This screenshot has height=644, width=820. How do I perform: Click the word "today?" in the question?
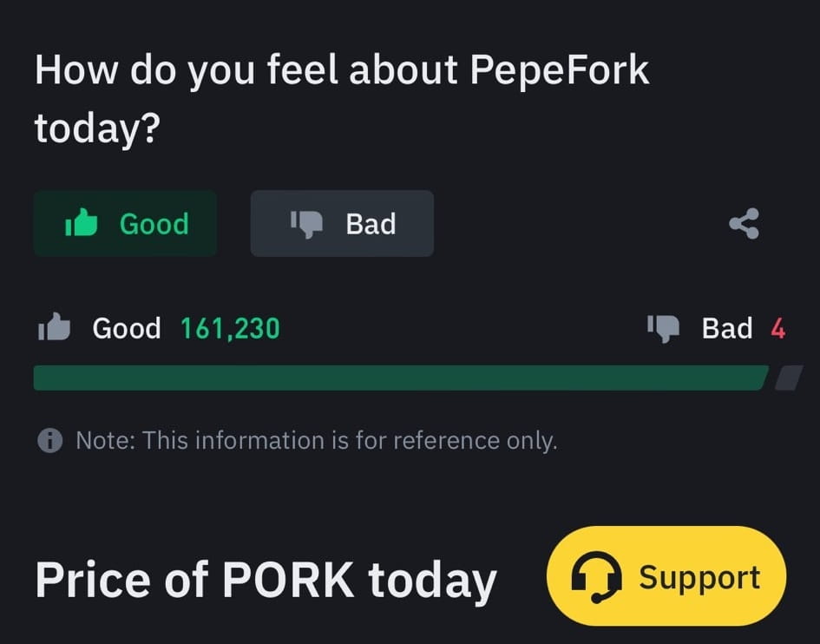[x=97, y=128]
